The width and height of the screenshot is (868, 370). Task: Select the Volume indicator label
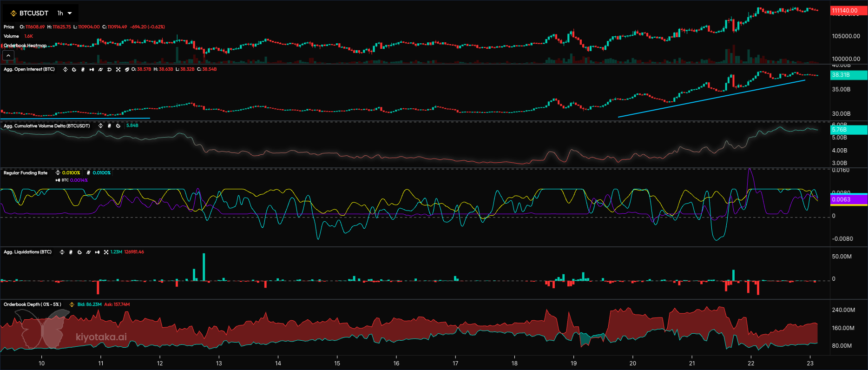11,36
